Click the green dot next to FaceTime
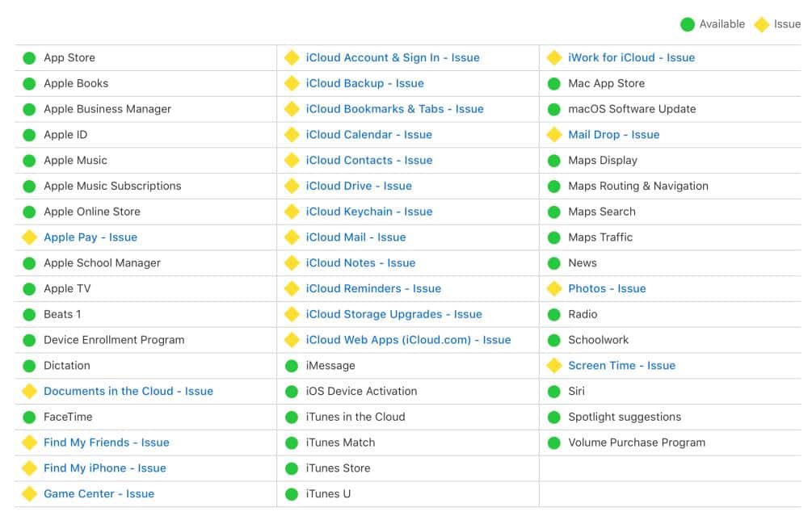The width and height of the screenshot is (812, 516). tap(30, 417)
